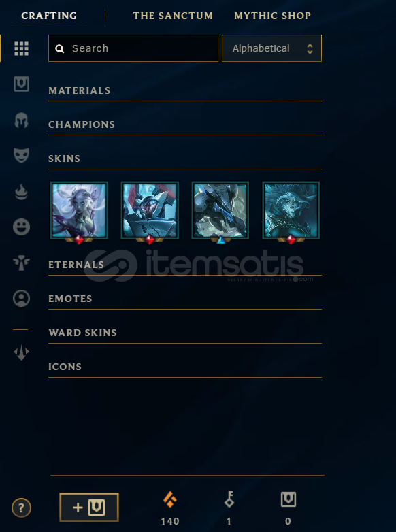Open the Mythic Shop tab
Screen dimensions: 396x532
point(272,16)
